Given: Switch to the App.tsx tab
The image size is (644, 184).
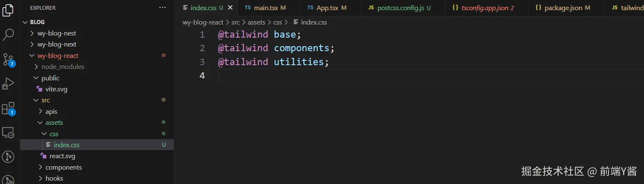Looking at the screenshot, I should (x=328, y=8).
